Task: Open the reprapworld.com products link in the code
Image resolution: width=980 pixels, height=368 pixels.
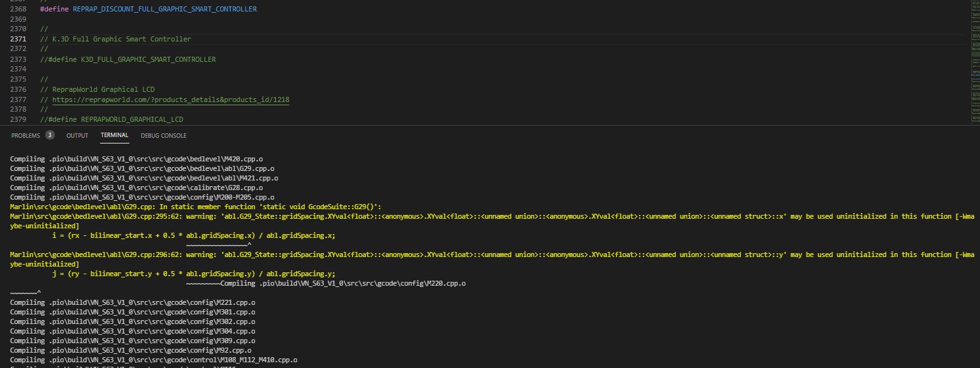Action: click(x=171, y=100)
